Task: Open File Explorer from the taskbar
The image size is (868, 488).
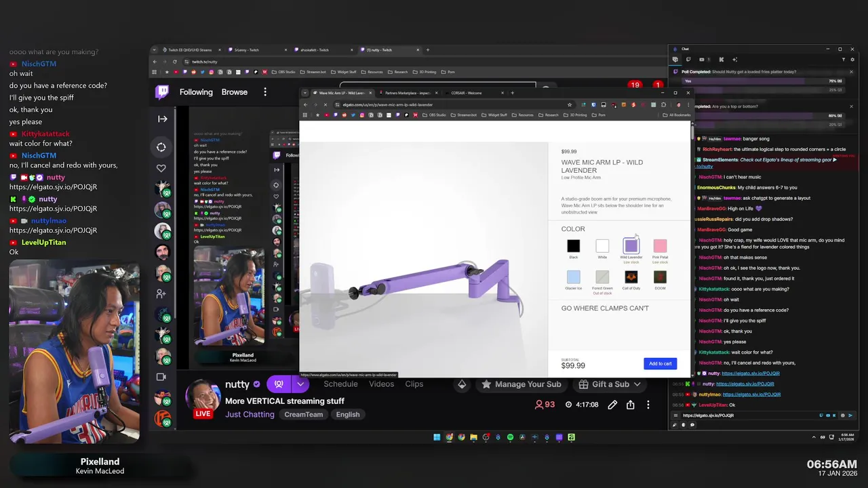Action: pos(473,437)
